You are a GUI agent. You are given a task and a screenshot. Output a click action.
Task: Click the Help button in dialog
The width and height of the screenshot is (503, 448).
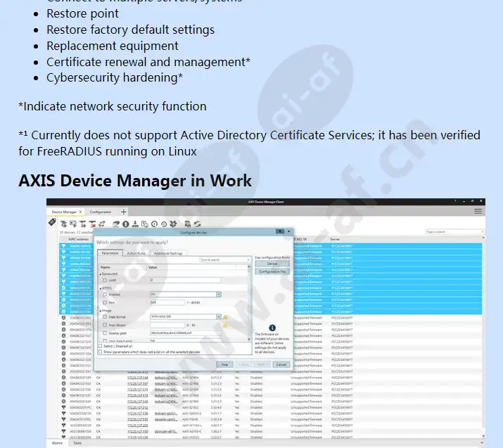[224, 364]
